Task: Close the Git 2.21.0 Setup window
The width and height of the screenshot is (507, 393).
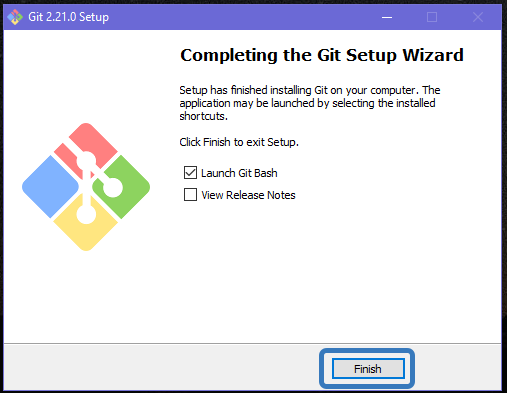Action: click(478, 17)
